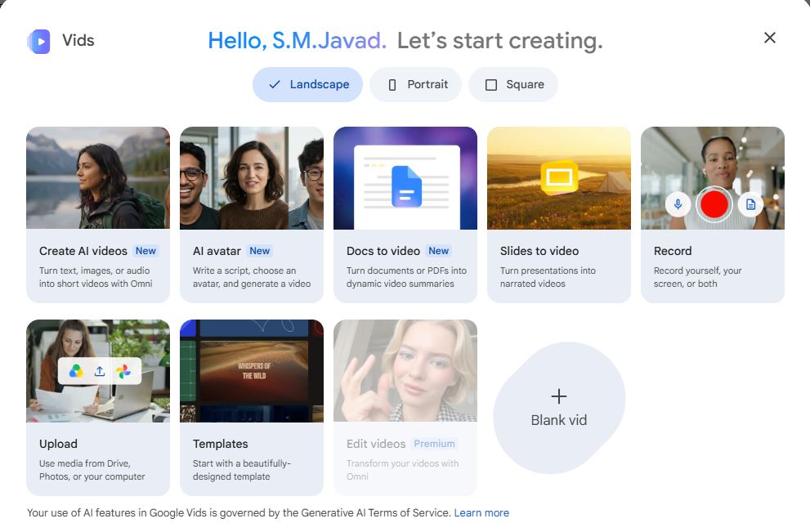Click the Google Drive icon on Upload card
Viewport: 810px width, 532px height.
click(x=76, y=371)
